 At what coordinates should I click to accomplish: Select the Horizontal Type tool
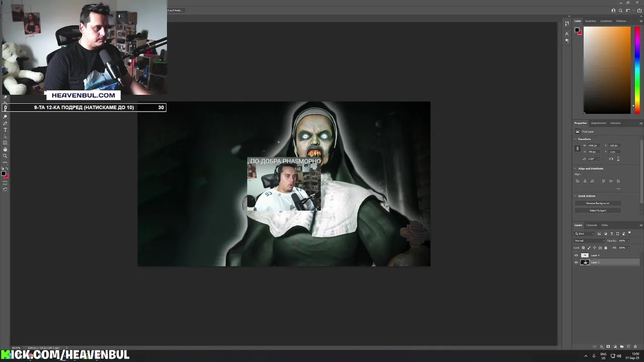[5, 130]
